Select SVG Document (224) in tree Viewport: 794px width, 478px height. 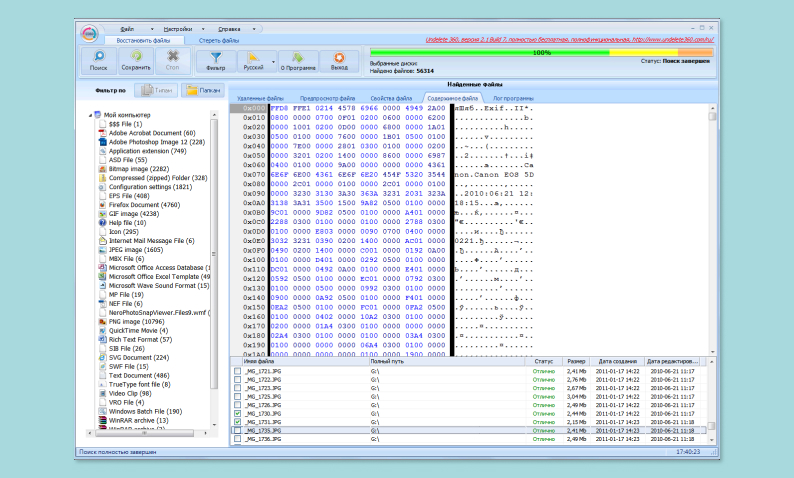pyautogui.click(x=139, y=357)
